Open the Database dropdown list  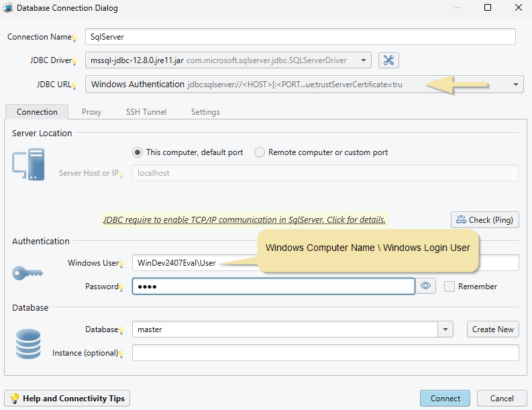445,329
